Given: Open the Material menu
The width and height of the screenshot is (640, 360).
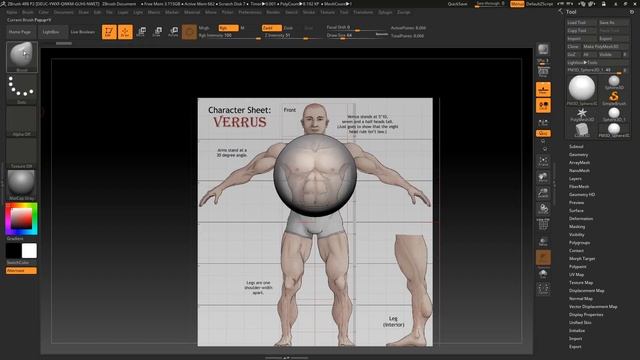Looking at the screenshot, I should pos(192,12).
